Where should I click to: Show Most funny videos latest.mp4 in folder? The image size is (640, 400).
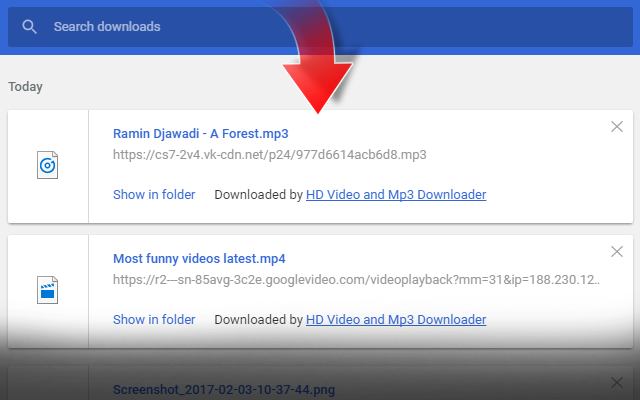pyautogui.click(x=154, y=320)
